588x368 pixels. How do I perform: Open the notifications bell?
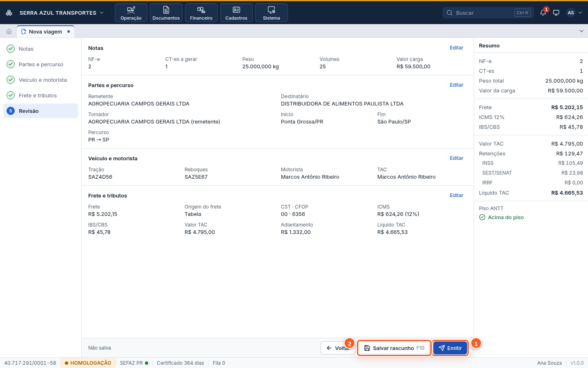click(x=543, y=13)
